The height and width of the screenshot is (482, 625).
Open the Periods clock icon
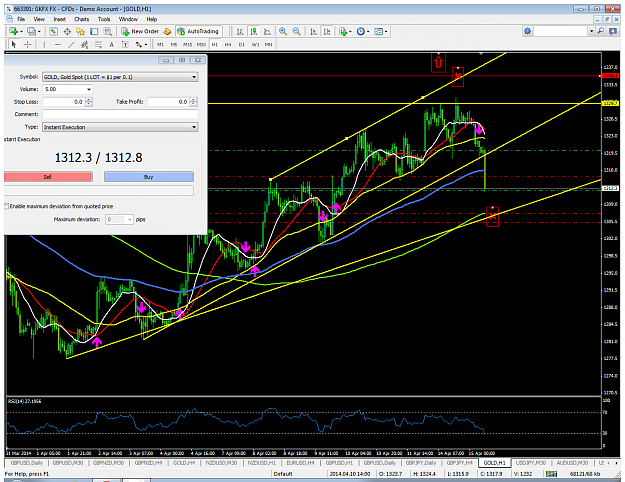click(x=362, y=31)
